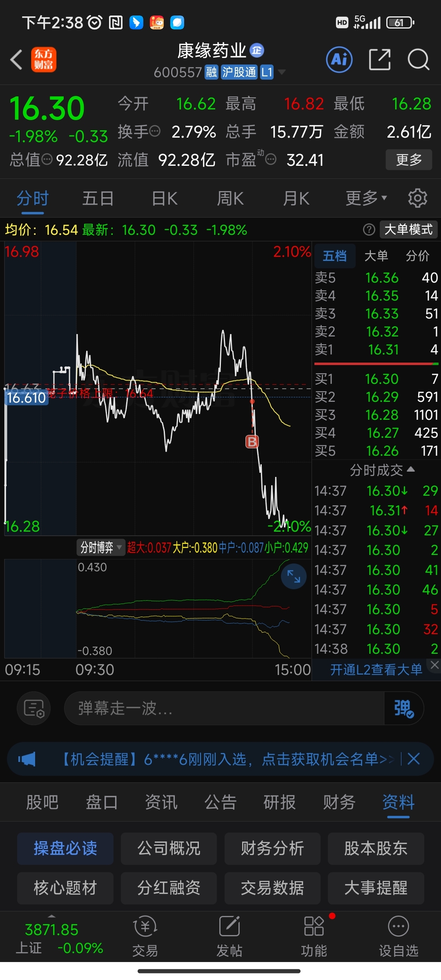Open the danmaku list settings icon
Viewport: 441px width, 980px height.
[34, 708]
